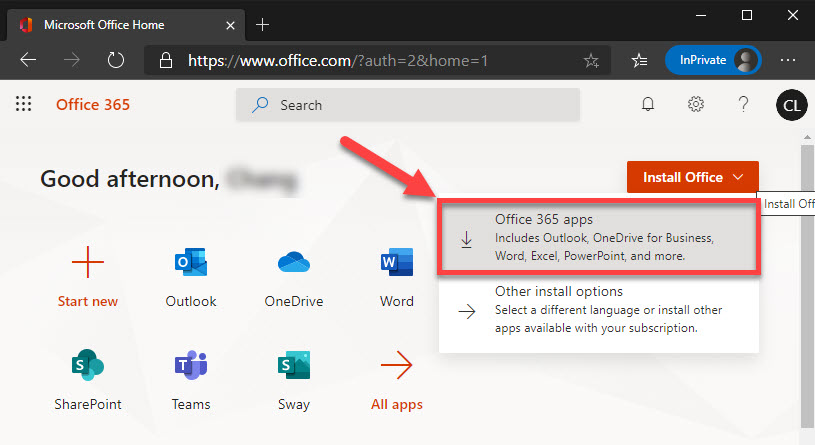Open the Favorites list icon

[x=639, y=60]
